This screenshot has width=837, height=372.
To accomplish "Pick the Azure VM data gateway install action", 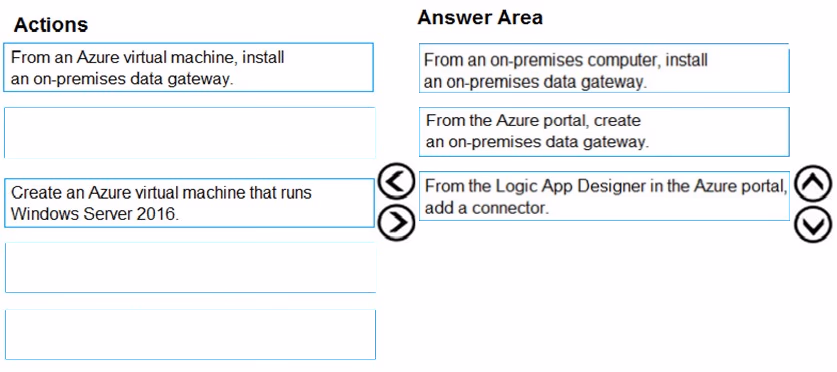I will pyautogui.click(x=188, y=68).
